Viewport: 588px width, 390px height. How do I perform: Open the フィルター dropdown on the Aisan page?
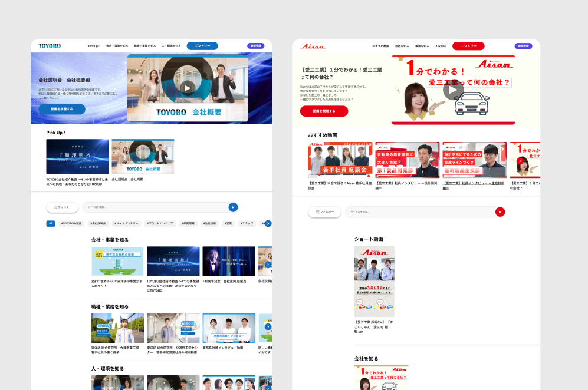pos(324,212)
